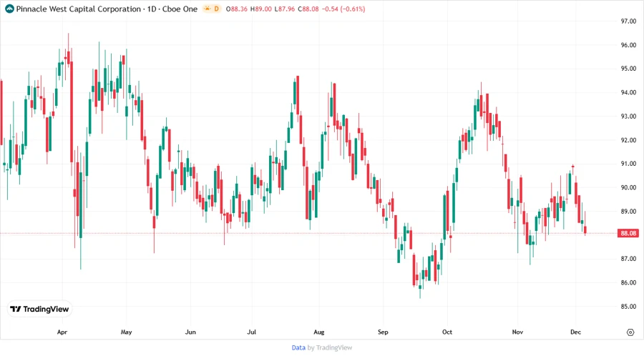
Task: Click the Apr label on time axis
Action: click(62, 332)
